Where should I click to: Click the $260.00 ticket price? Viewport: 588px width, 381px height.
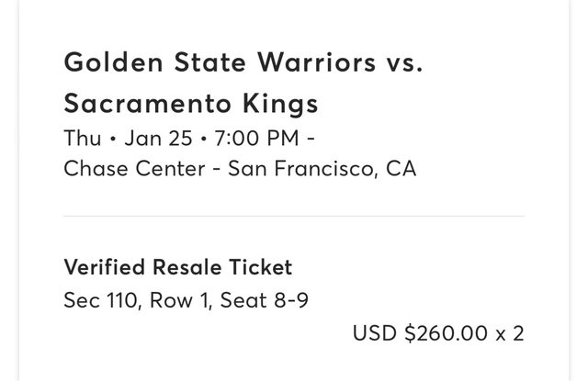(x=446, y=333)
